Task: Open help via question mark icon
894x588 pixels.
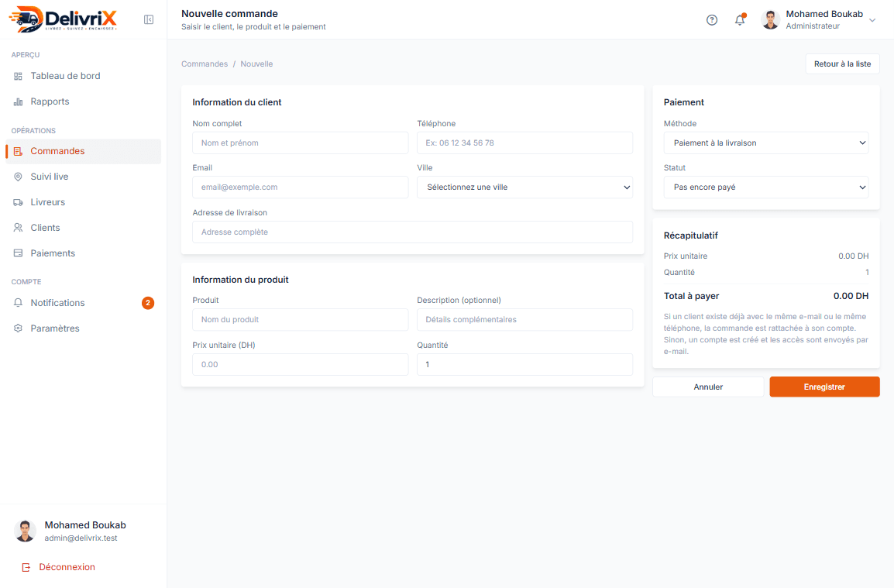Action: click(x=711, y=20)
